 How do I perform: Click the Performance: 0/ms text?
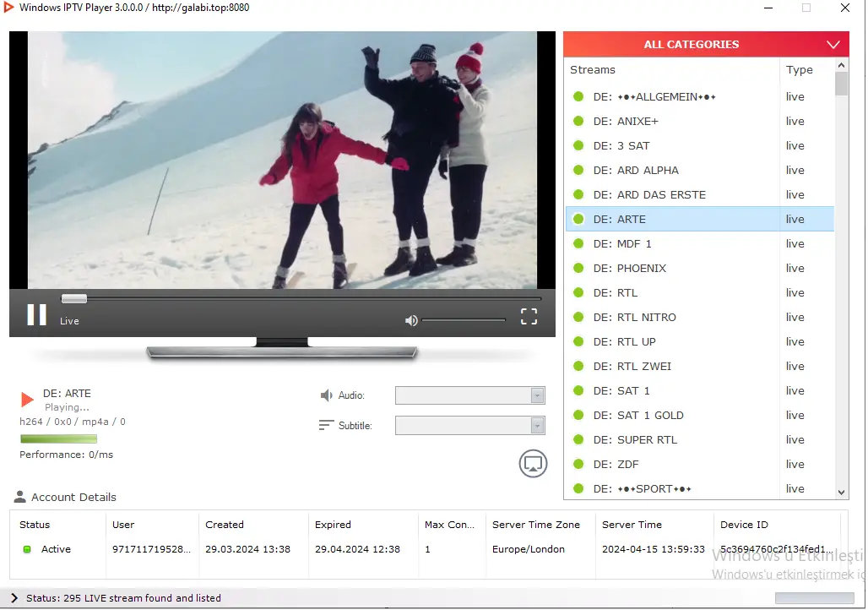pos(67,455)
